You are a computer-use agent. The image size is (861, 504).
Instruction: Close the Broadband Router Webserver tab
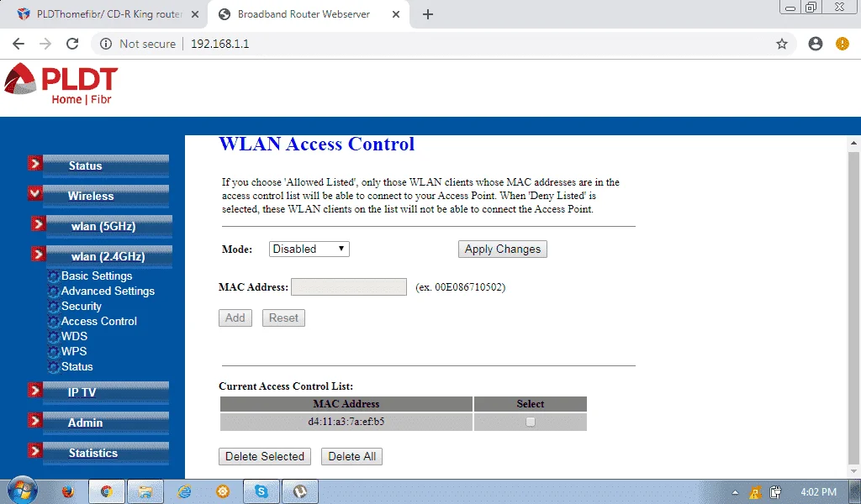point(396,14)
